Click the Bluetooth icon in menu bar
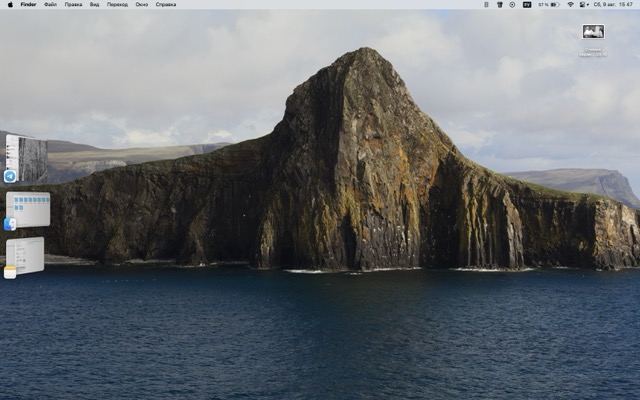 486,4
